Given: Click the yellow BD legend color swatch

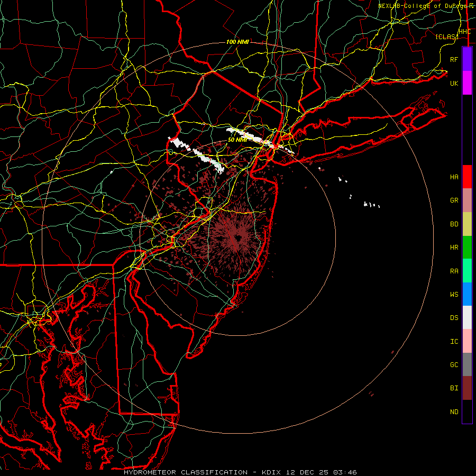Looking at the screenshot, I should click(x=467, y=224).
